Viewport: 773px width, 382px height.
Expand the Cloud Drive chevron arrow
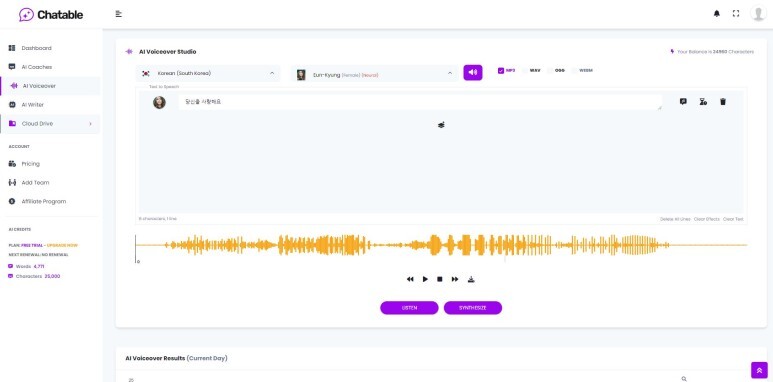[90, 124]
